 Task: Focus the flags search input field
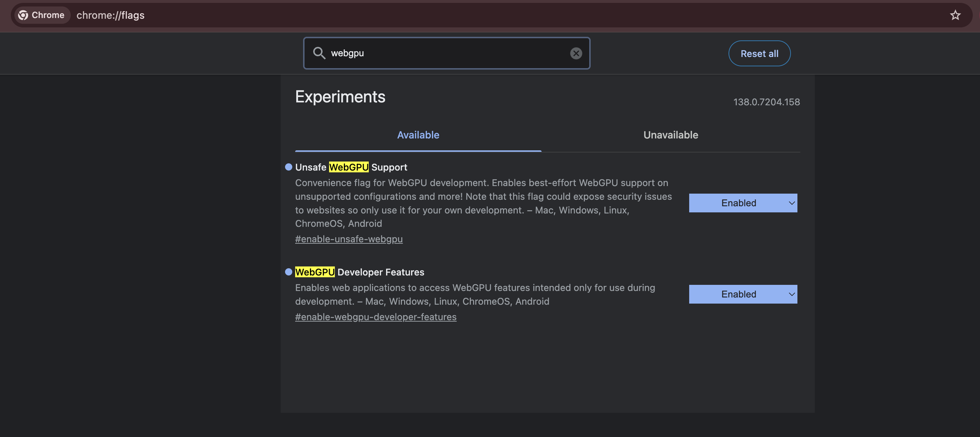445,53
